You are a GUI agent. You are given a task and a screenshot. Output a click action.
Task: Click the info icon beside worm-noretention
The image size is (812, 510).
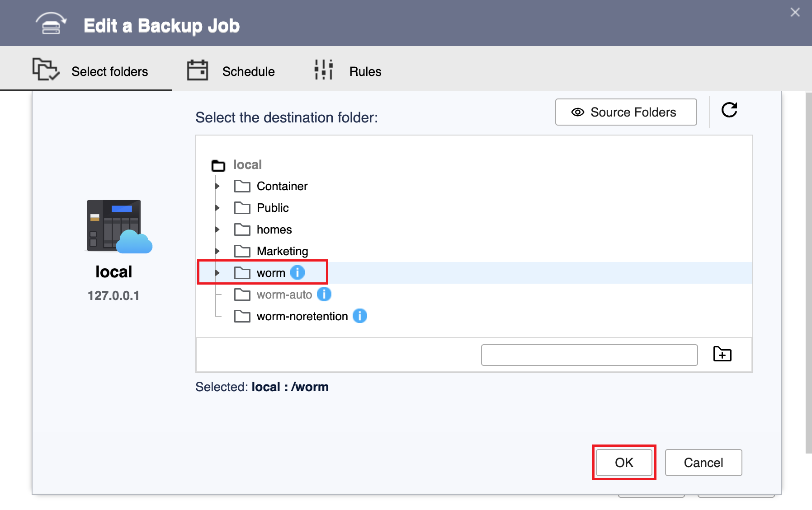tap(360, 316)
